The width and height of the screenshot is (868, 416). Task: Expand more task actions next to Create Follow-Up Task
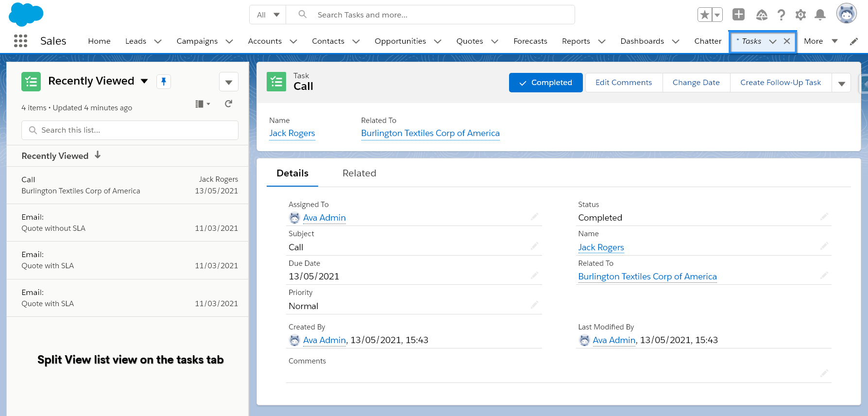point(841,83)
